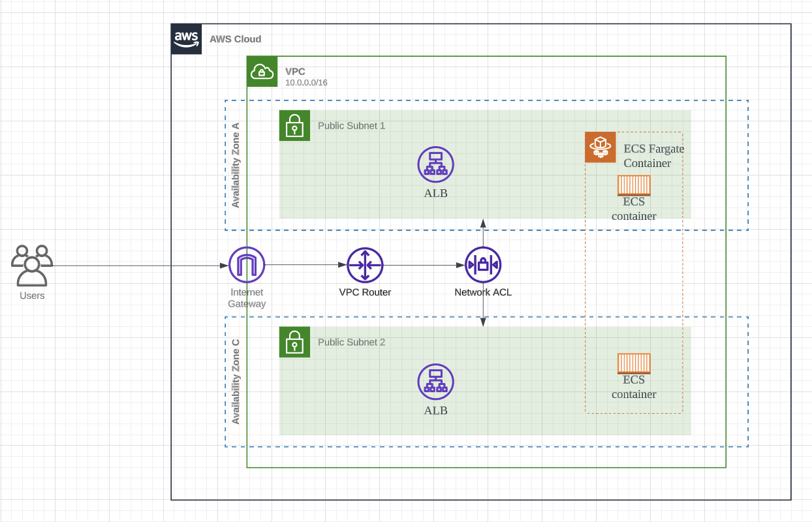Select the Internet Gateway icon
Viewport: 812px width, 522px height.
tap(247, 265)
